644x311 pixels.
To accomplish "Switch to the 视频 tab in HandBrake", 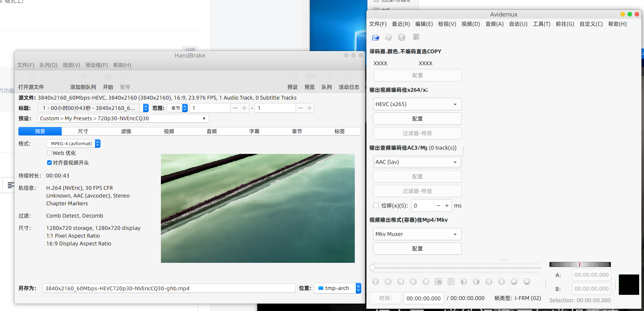I will [169, 131].
